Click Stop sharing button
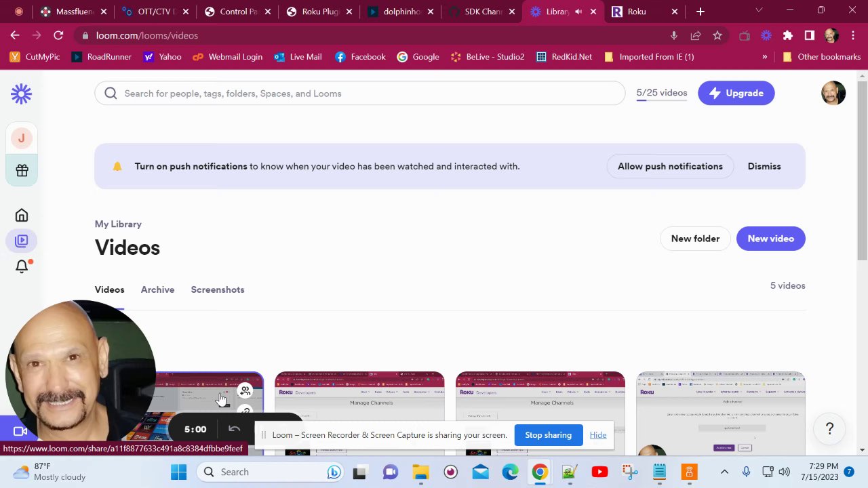Screen dimensions: 868x488 [x=548, y=435]
